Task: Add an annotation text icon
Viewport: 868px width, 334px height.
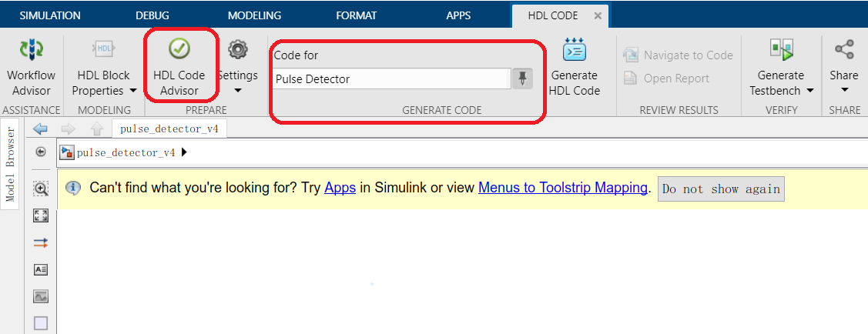Action: [41, 269]
